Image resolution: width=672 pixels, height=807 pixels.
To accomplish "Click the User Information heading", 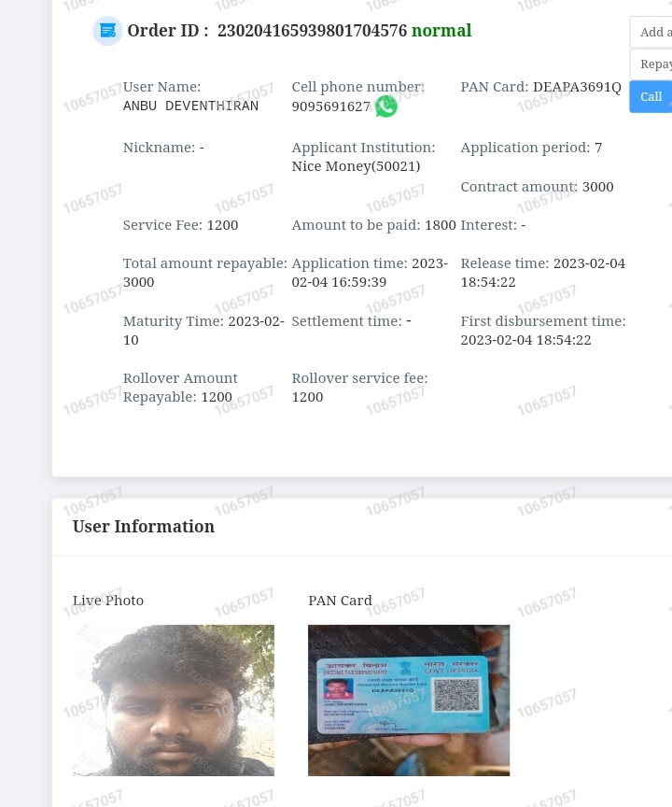I will [x=144, y=527].
